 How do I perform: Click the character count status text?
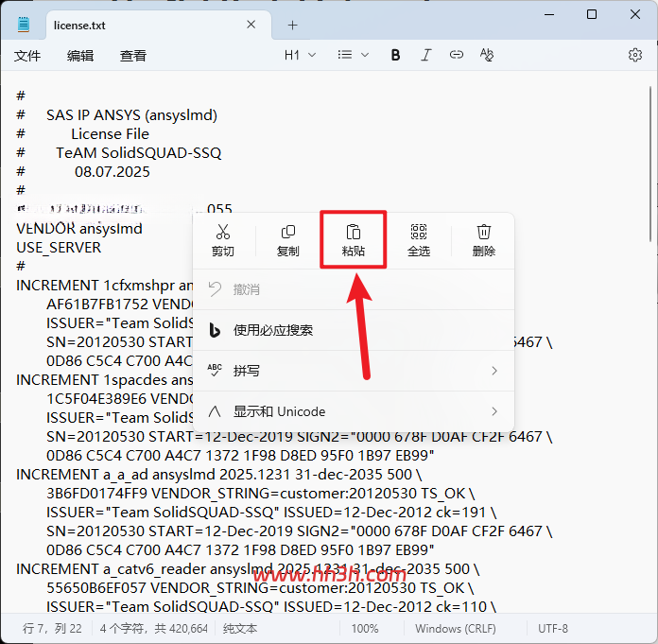pyautogui.click(x=154, y=629)
